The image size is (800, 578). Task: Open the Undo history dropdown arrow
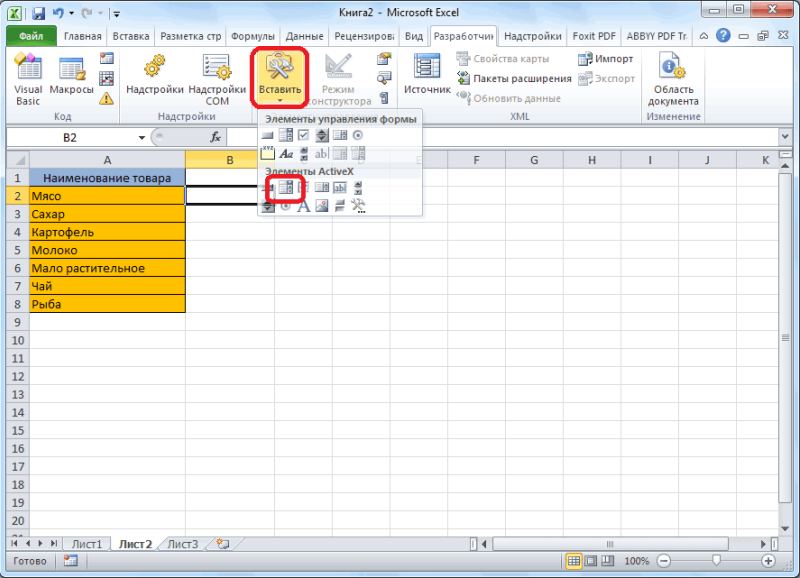[72, 13]
